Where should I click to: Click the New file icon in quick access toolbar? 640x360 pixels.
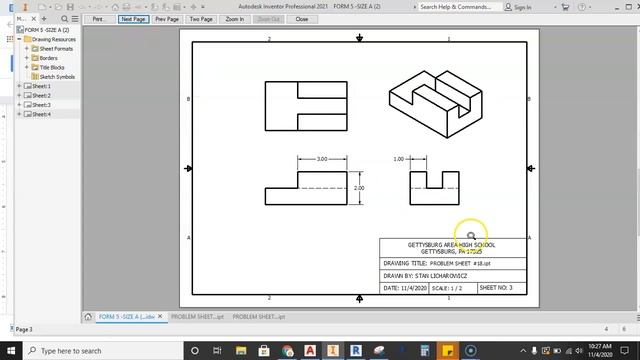pos(42,7)
